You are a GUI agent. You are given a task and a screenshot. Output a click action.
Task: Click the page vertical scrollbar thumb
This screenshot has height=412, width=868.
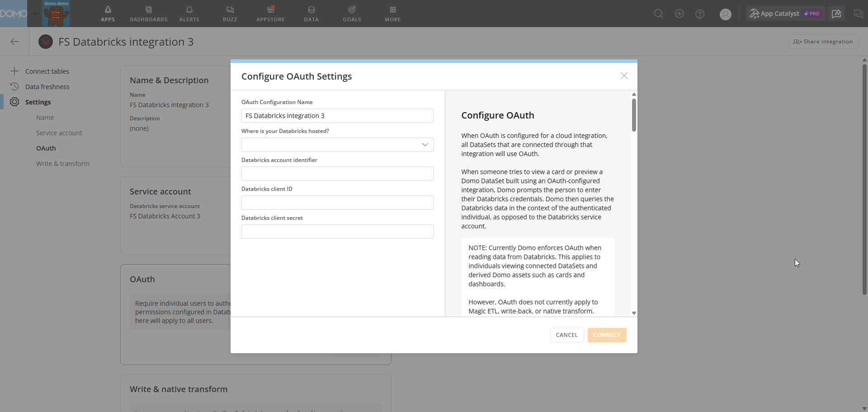click(864, 180)
